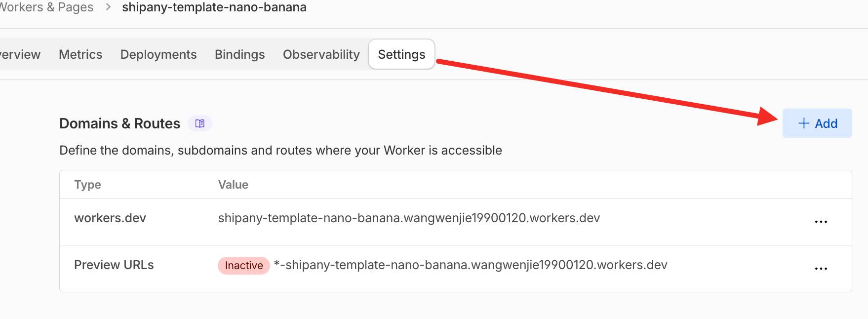Viewport: 868px width, 319px height.
Task: Open the three-dot menu for the Preview URLs row
Action: [x=821, y=269]
